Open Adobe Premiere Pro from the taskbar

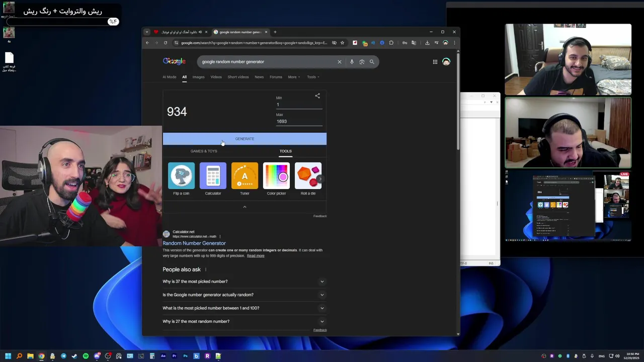point(174,356)
